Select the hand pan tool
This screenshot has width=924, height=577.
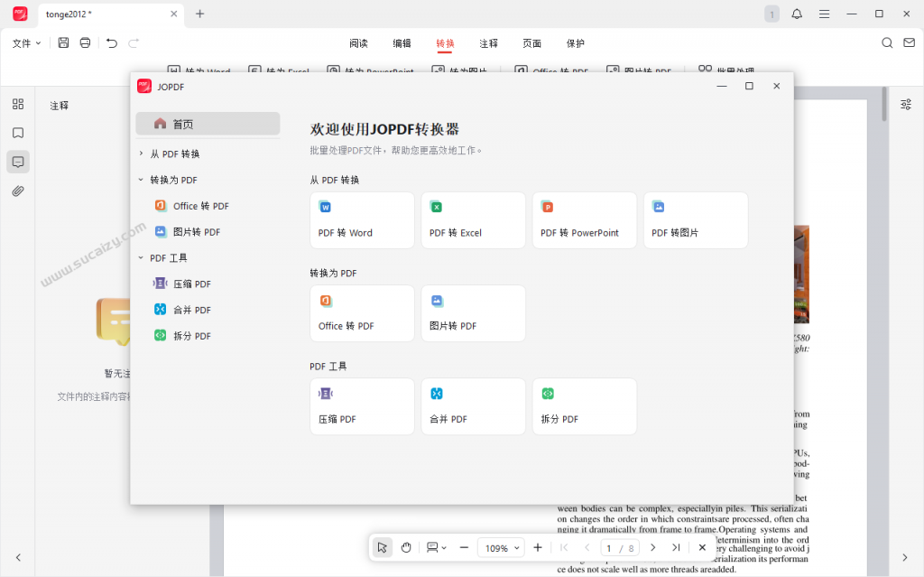pyautogui.click(x=406, y=547)
